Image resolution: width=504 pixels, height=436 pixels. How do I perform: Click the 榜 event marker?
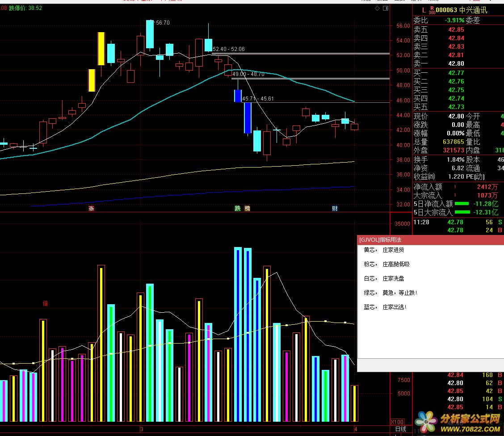click(247, 209)
